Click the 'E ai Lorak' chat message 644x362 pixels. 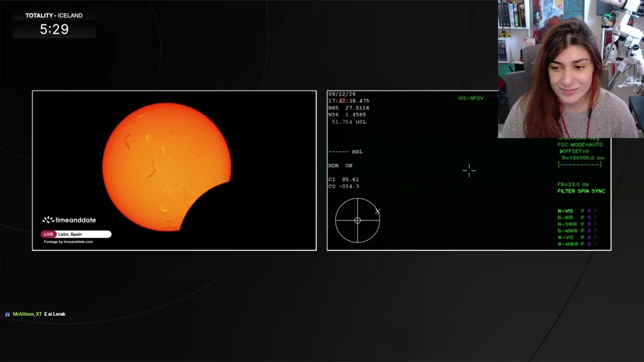click(55, 314)
